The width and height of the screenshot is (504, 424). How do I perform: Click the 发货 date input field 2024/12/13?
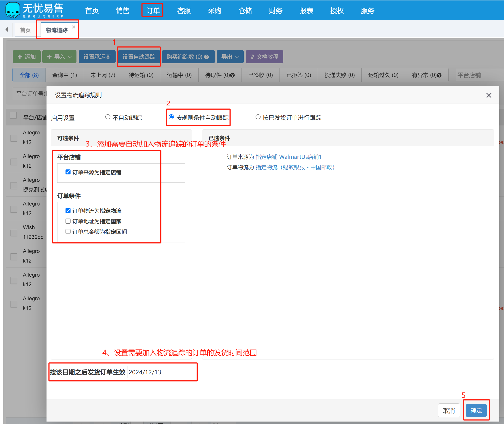[x=161, y=372]
